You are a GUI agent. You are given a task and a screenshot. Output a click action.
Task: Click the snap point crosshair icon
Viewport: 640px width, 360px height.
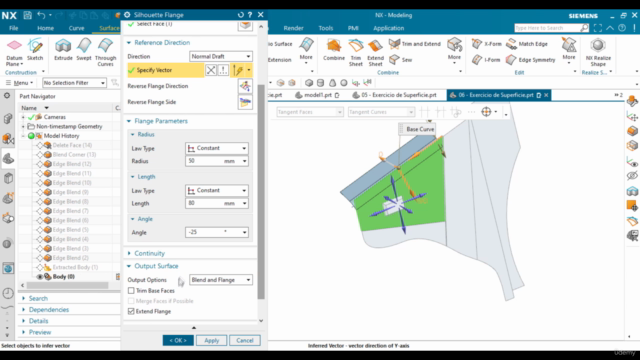point(486,111)
